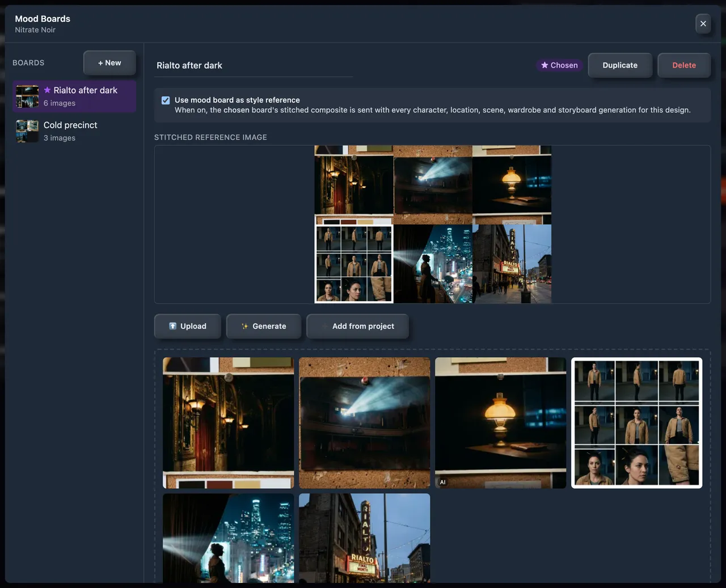
Task: Select the glowing desk lamp image
Action: [x=501, y=422]
